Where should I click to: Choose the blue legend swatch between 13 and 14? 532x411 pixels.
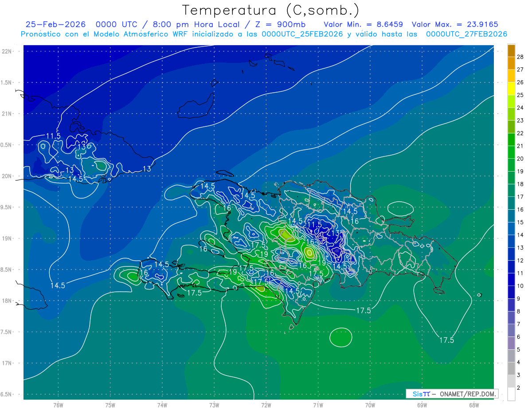click(x=511, y=241)
